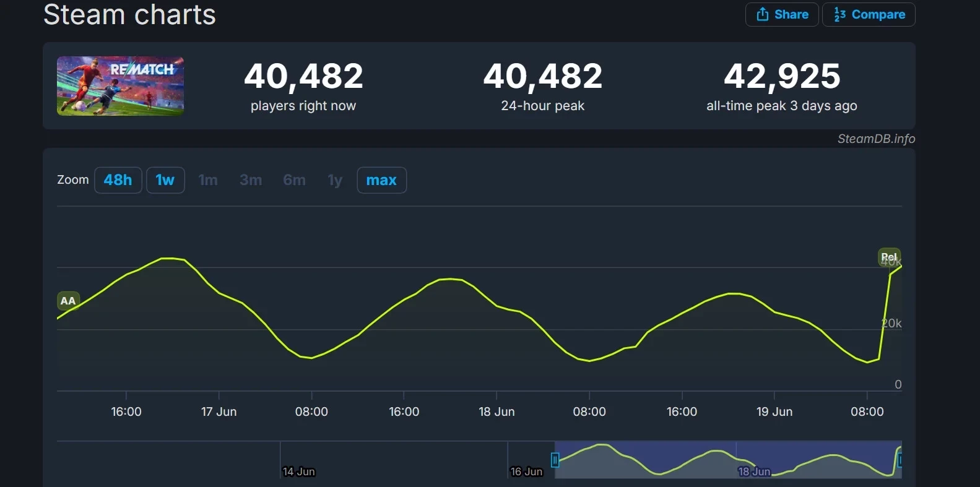Click the Rel release flag marker
The width and height of the screenshot is (980, 487).
(889, 257)
